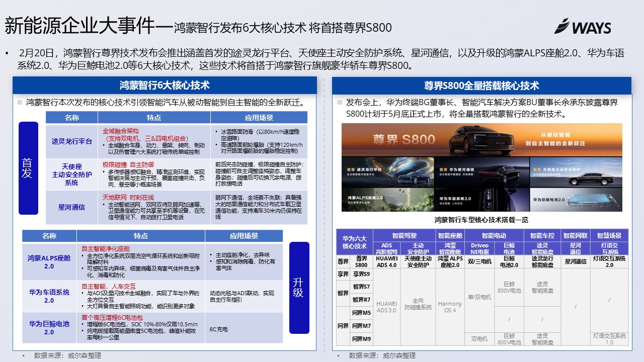The width and height of the screenshot is (644, 362).
Task: Select the red text 首个高压增程6C电池包
Action: tap(112, 318)
